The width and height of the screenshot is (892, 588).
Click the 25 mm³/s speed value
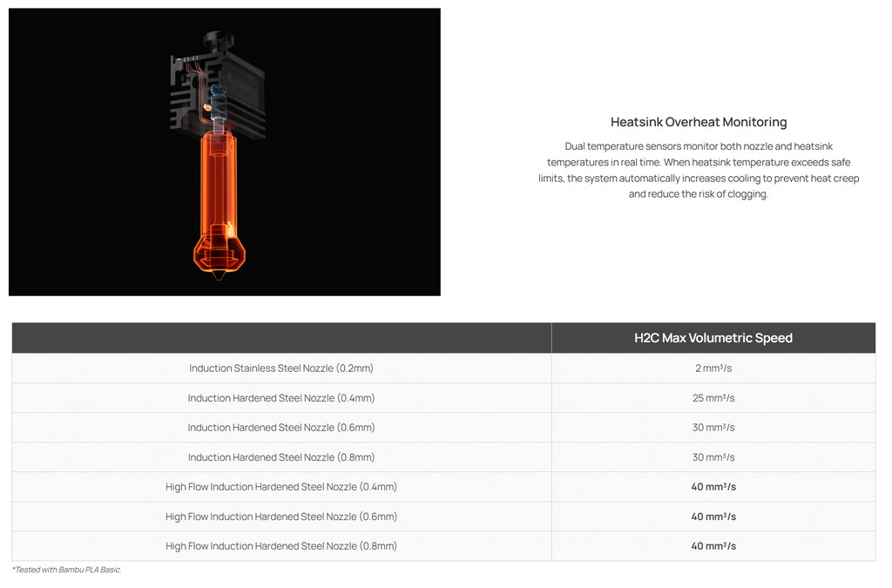point(713,398)
